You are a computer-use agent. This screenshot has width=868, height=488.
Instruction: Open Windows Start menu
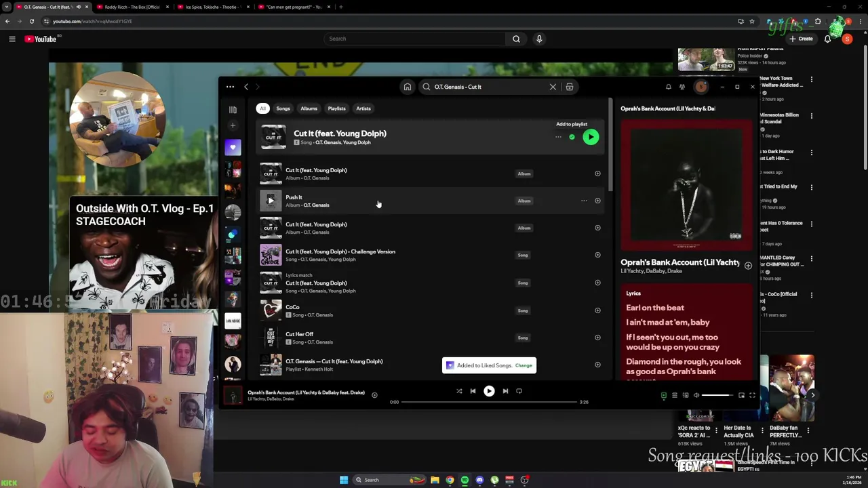(344, 480)
